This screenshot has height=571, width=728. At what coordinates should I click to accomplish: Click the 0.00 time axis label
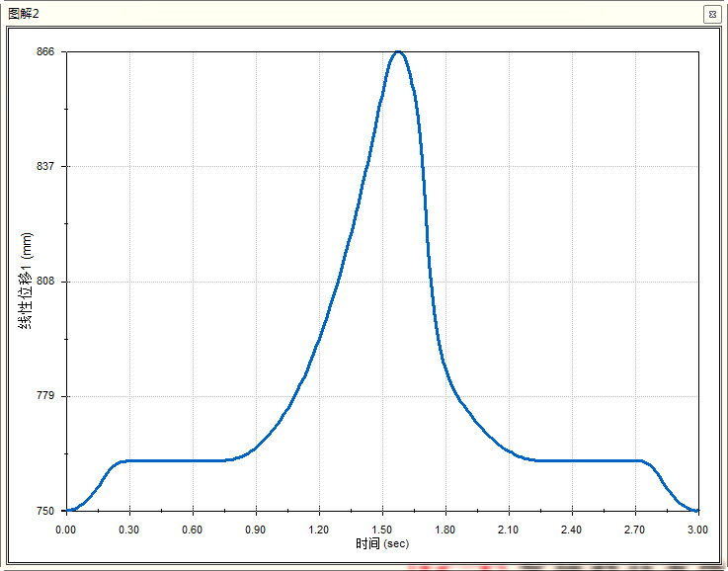[65, 530]
